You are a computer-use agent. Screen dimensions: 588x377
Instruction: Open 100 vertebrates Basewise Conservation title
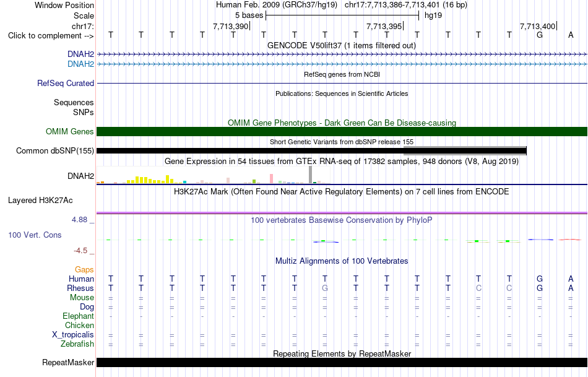(342, 220)
